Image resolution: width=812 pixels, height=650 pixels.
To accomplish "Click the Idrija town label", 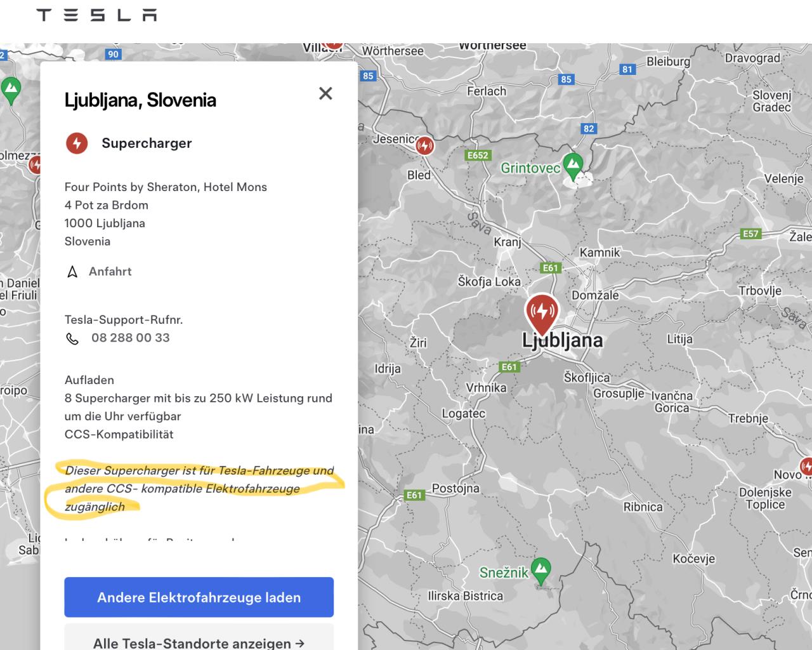I will (x=388, y=369).
